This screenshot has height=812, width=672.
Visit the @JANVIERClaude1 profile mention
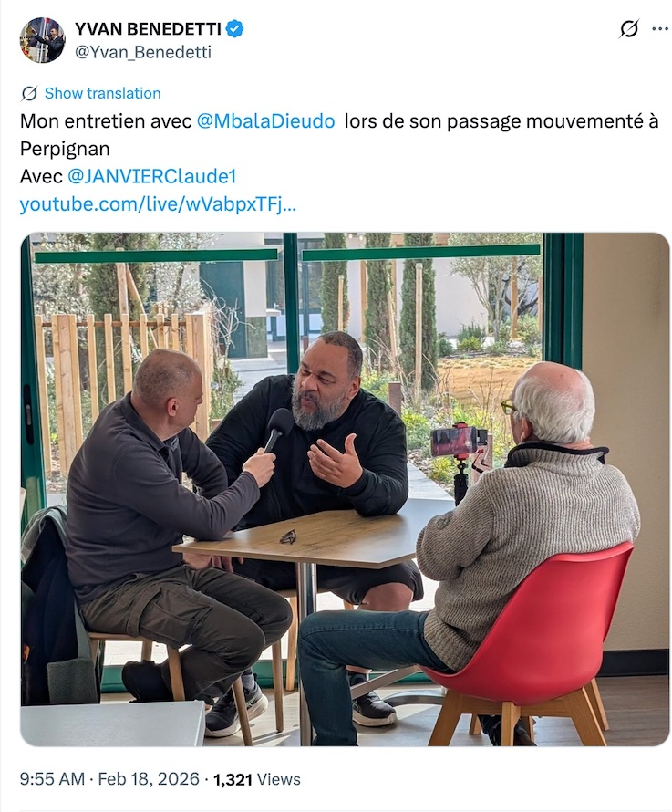click(x=152, y=177)
